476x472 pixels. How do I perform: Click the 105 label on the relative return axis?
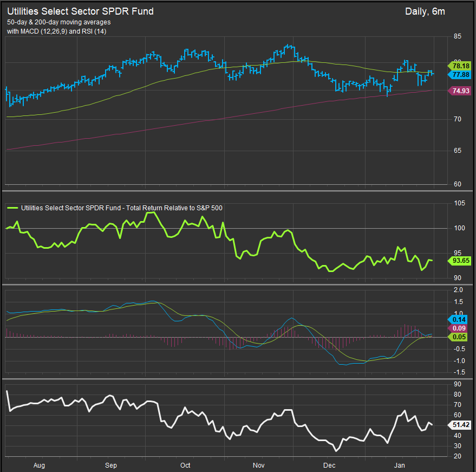459,203
